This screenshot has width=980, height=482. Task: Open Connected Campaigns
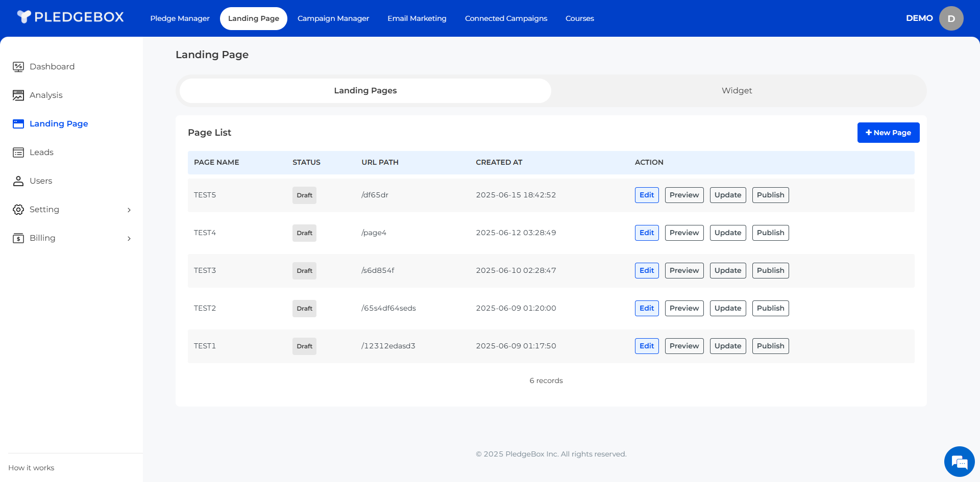tap(506, 18)
